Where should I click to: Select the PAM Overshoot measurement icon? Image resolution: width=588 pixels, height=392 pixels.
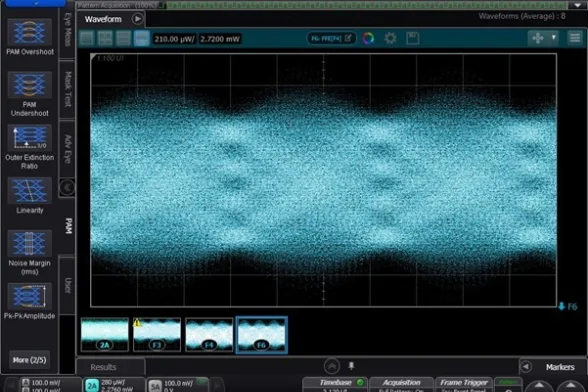click(x=30, y=32)
